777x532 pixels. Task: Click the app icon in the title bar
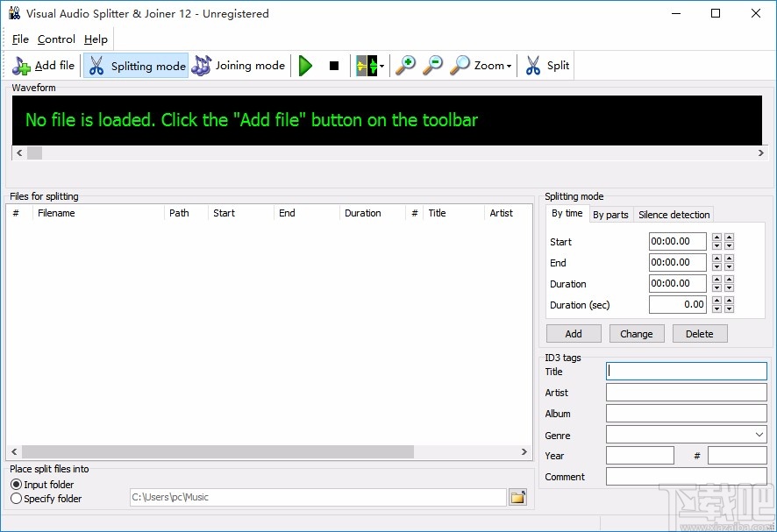(14, 13)
